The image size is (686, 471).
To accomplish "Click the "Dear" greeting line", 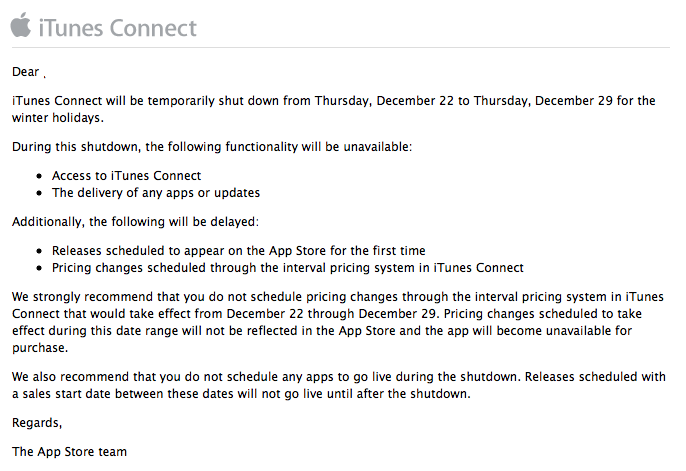I will 26,72.
